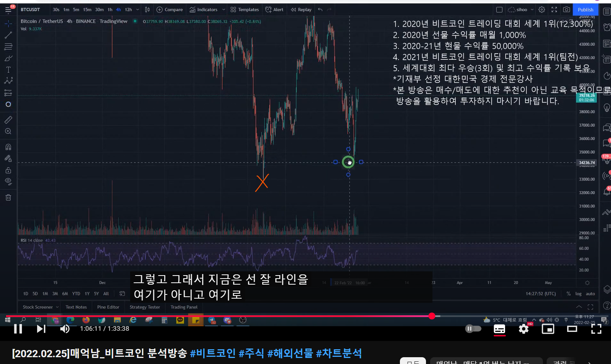Toggle auto price scale
611x364 pixels.
point(590,294)
